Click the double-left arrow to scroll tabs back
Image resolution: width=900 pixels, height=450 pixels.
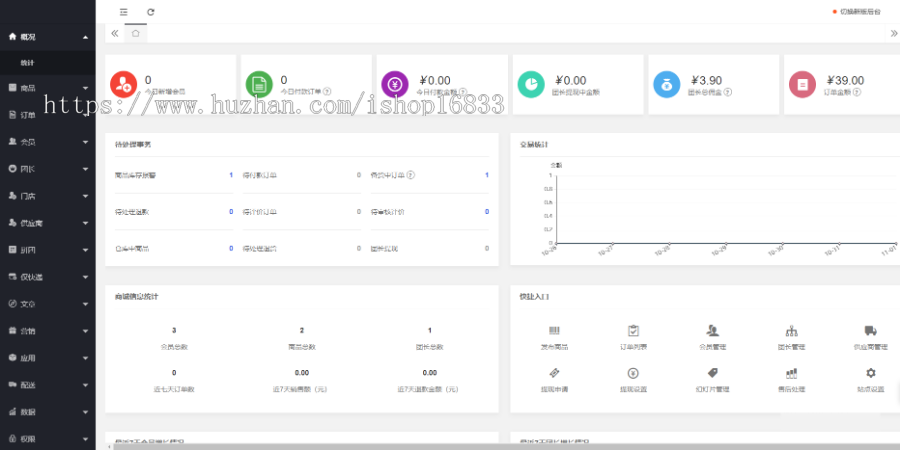click(x=115, y=33)
